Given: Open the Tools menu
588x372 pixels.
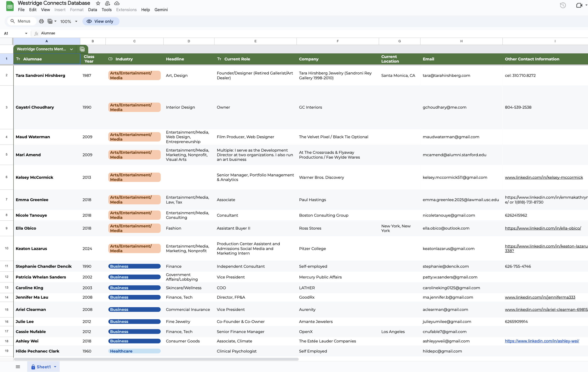Looking at the screenshot, I should [x=107, y=10].
